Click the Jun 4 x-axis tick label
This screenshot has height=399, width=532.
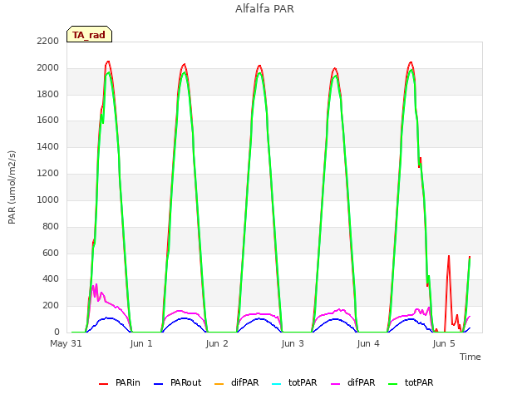coord(368,343)
